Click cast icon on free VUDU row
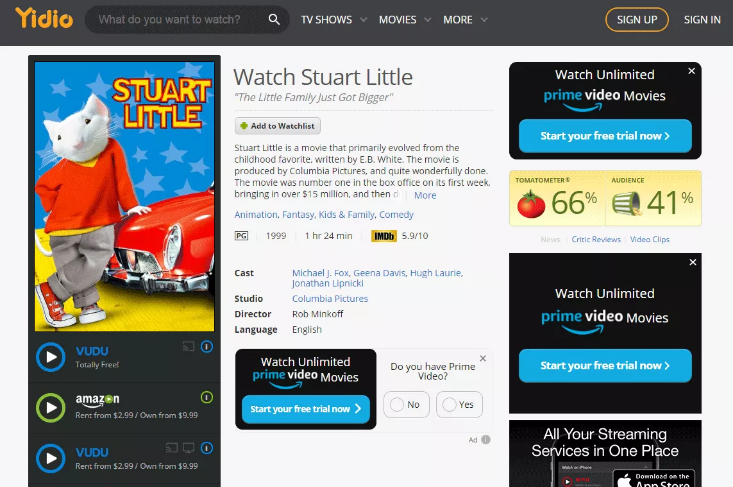The height and width of the screenshot is (487, 733). click(x=188, y=347)
